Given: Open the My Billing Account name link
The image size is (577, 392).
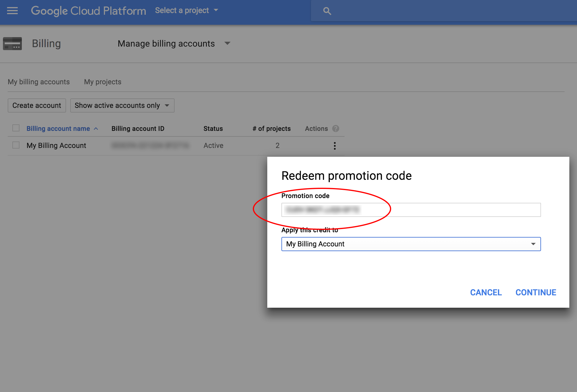Looking at the screenshot, I should tap(56, 146).
